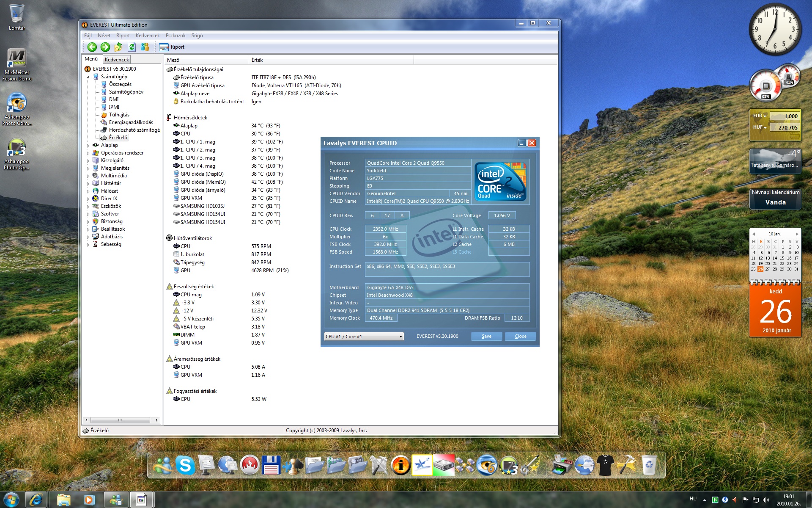Screen dimensions: 812x508
Task: Expand the Alaplap tree node
Action: 88,146
